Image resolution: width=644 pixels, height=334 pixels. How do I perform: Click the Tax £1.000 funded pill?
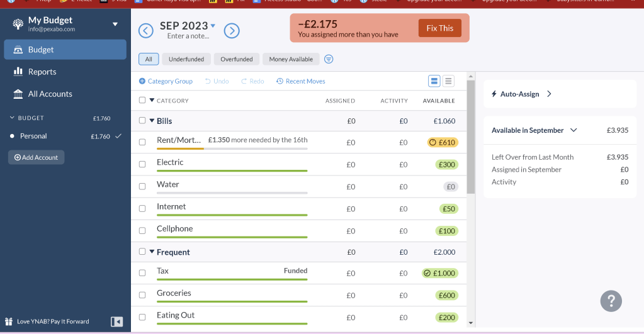[x=440, y=273]
